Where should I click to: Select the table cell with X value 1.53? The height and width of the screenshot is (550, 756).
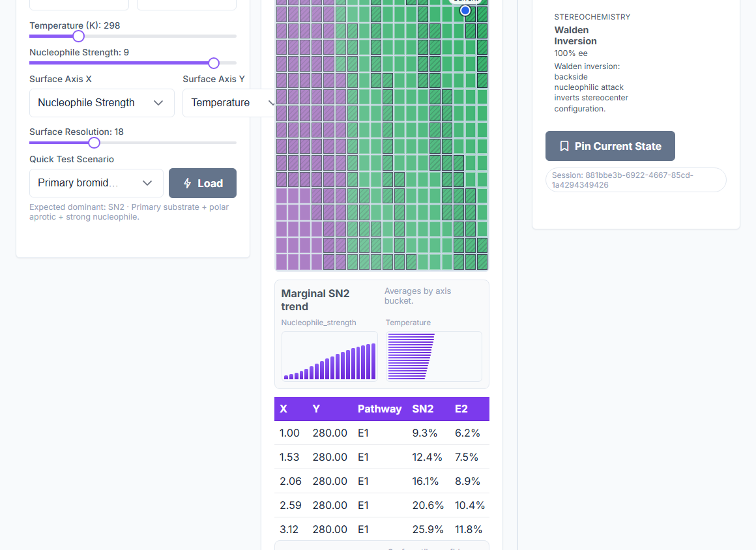pos(289,457)
